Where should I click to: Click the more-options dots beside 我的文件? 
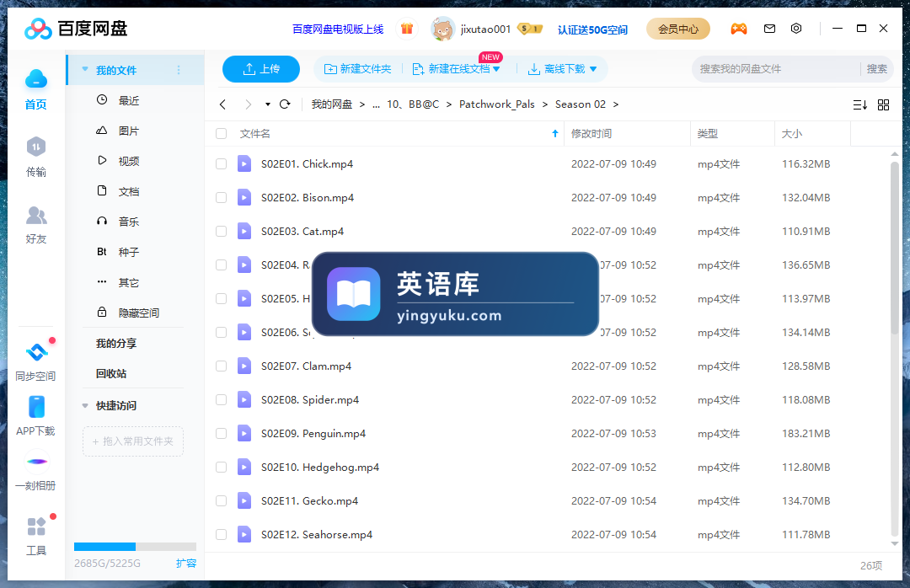[x=179, y=70]
